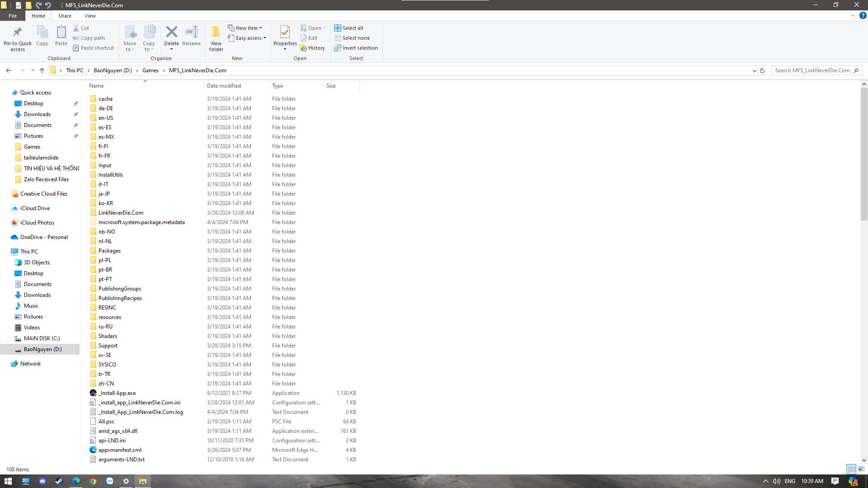
Task: Open the _Install App.exe application
Action: pyautogui.click(x=117, y=393)
